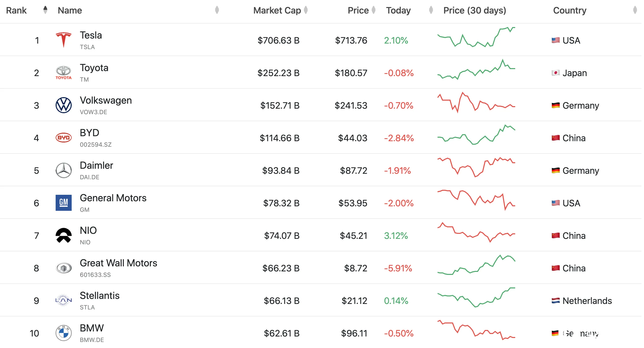
Task: Open the Tesla company link
Action: pyautogui.click(x=91, y=35)
